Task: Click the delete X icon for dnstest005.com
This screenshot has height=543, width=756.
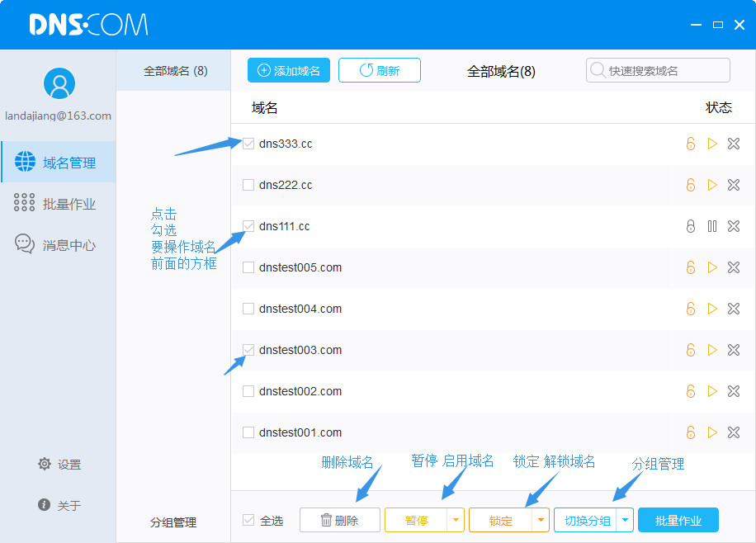Action: click(734, 267)
